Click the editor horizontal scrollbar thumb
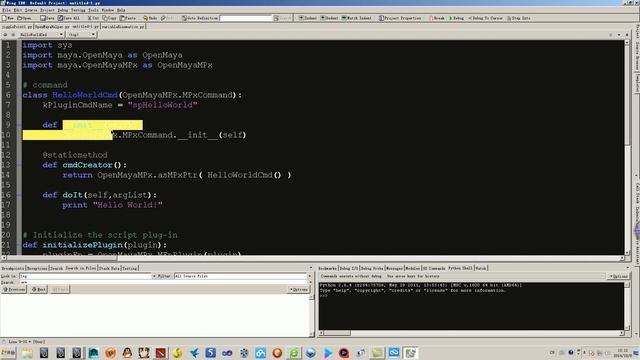Viewport: 640px width, 360px height. pos(62,258)
